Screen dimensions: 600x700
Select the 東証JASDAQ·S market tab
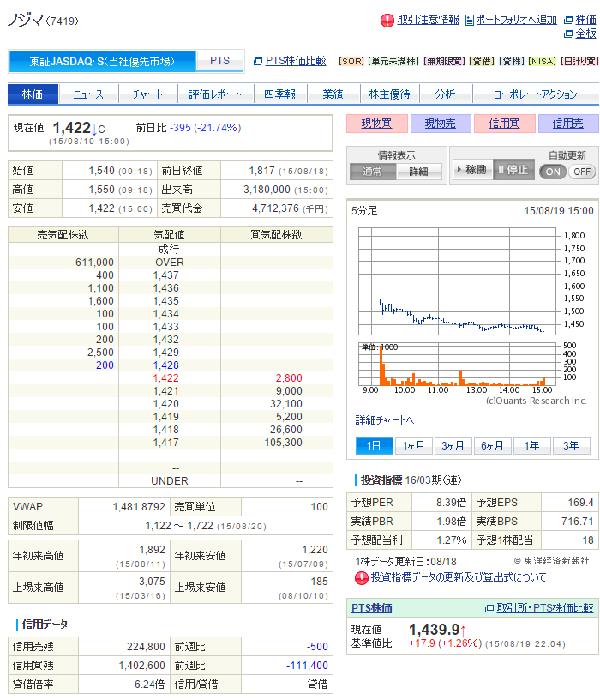click(x=102, y=61)
